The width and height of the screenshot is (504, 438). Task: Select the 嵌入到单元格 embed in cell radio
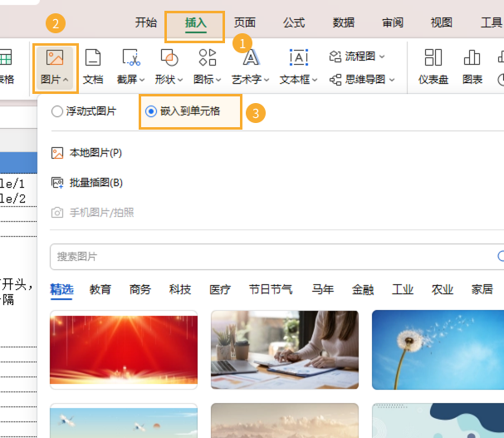tap(183, 111)
